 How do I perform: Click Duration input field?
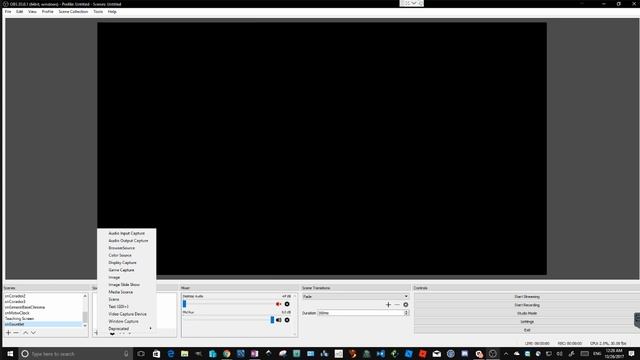[361, 313]
